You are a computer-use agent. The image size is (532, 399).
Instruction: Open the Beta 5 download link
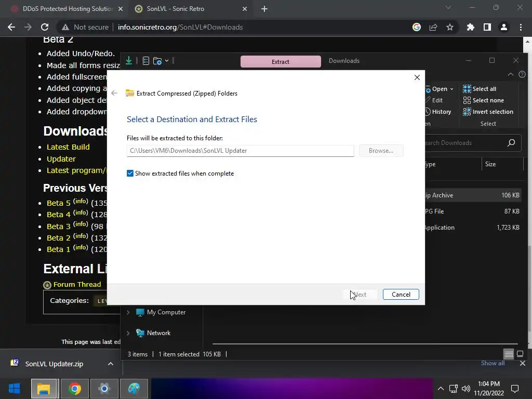pos(58,203)
